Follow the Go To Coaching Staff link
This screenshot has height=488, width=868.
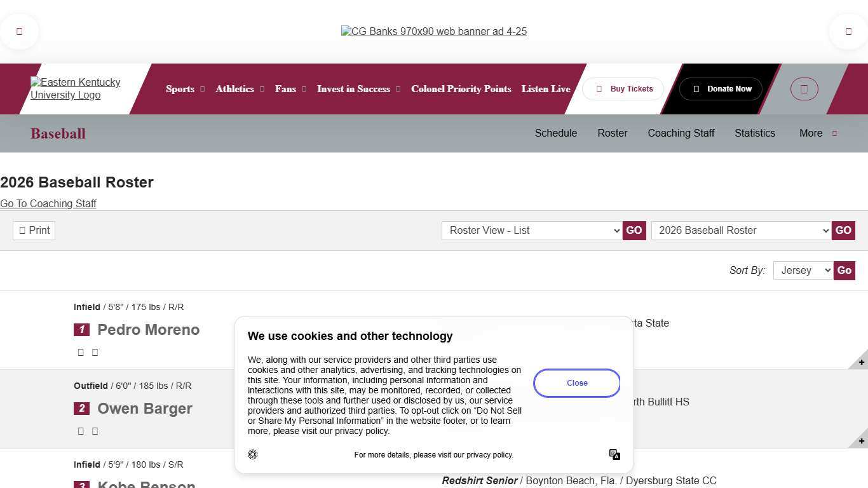point(48,204)
